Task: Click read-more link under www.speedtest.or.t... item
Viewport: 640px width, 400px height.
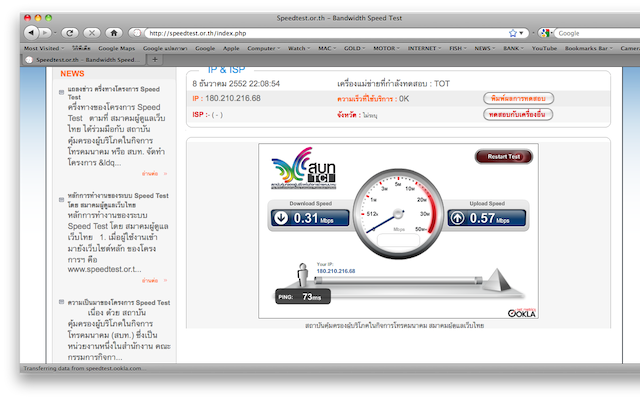Action: [x=154, y=280]
